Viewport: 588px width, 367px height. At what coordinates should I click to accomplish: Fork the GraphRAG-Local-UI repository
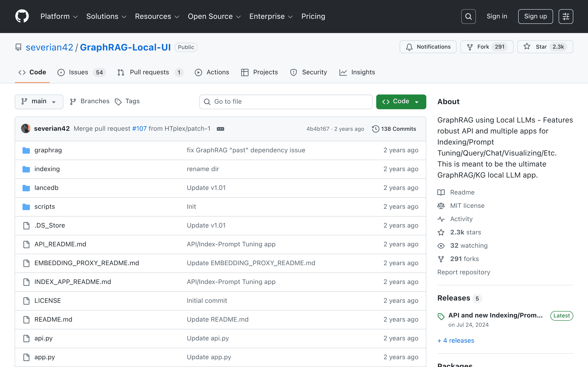point(487,47)
